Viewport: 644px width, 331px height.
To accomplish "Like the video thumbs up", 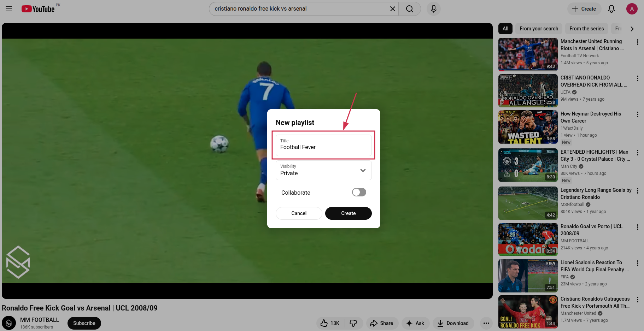I will coord(330,323).
